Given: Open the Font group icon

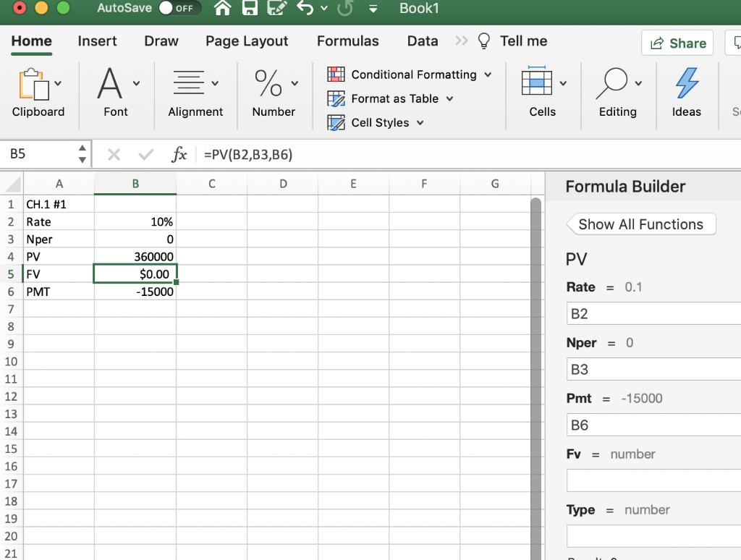Looking at the screenshot, I should click(x=110, y=83).
